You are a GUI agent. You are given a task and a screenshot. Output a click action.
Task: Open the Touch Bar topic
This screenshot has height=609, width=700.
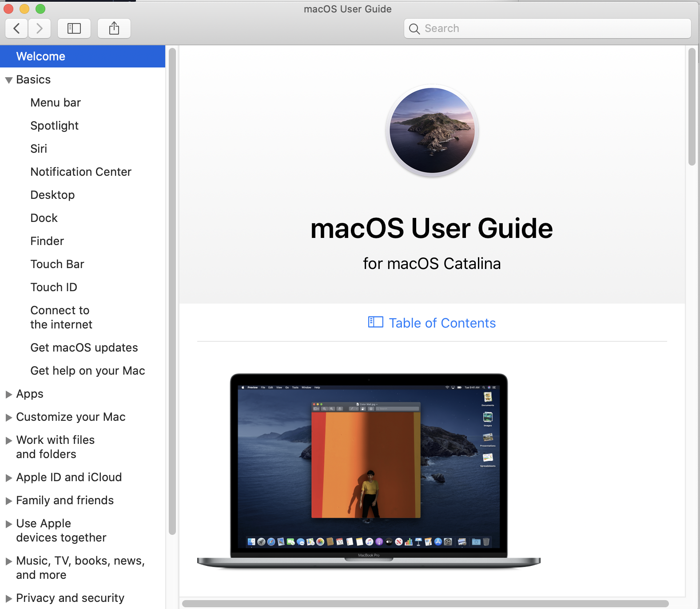tap(57, 264)
